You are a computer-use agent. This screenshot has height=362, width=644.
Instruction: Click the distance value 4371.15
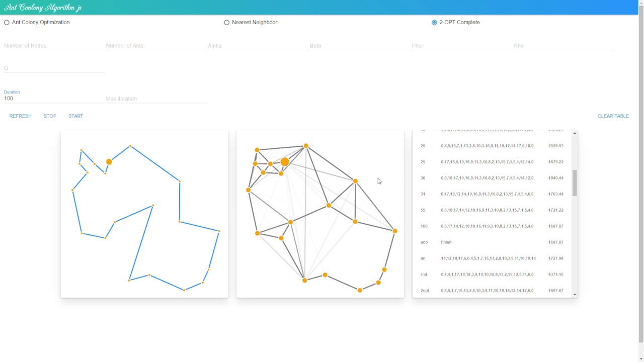point(556,275)
